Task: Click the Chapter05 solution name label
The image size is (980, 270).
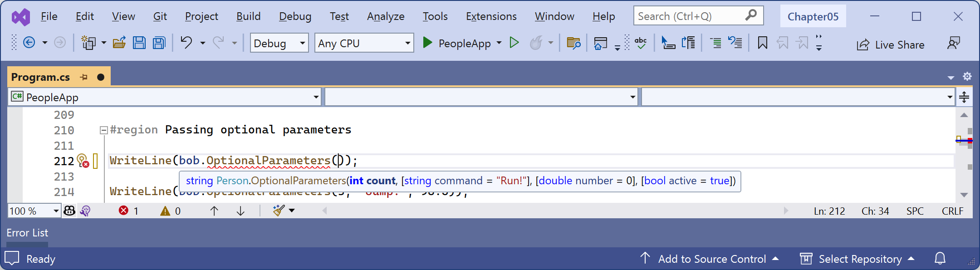Action: point(813,16)
